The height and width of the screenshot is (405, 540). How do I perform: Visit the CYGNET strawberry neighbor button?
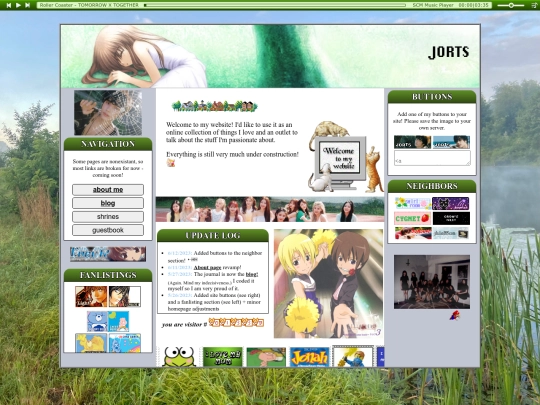[413, 218]
